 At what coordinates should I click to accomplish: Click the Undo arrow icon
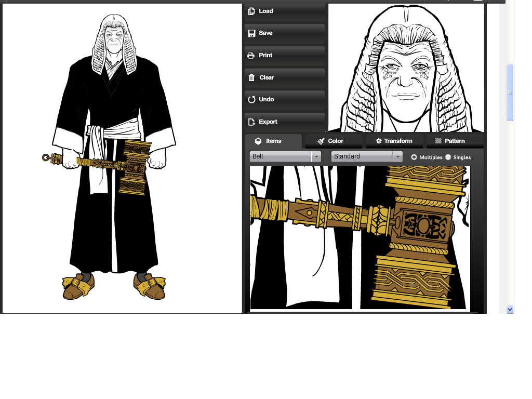tap(251, 100)
